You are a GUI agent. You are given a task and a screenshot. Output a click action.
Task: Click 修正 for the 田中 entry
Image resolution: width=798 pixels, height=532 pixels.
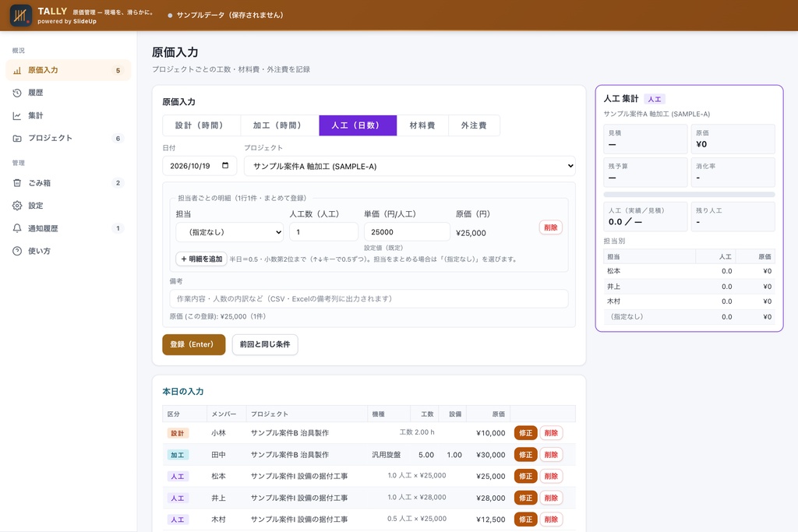point(526,455)
